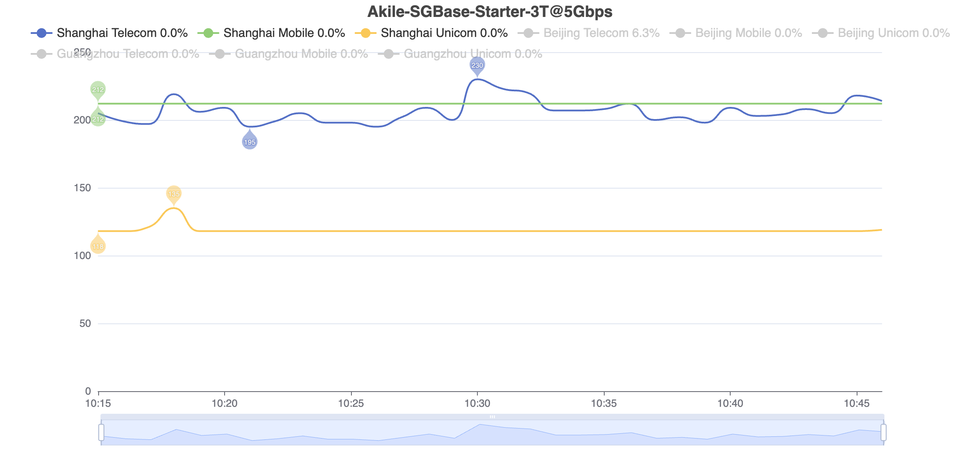980x452 pixels.
Task: Enable the Guangzhou Mobile legend item
Action: [289, 54]
